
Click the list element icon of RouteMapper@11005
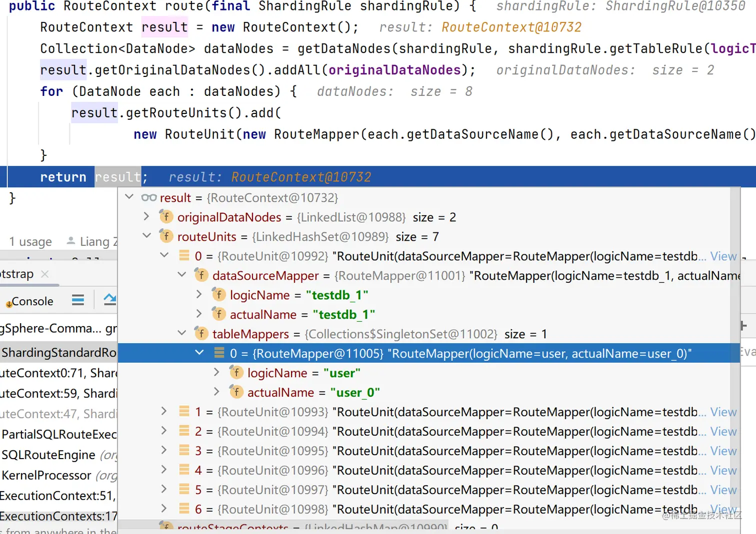point(219,353)
